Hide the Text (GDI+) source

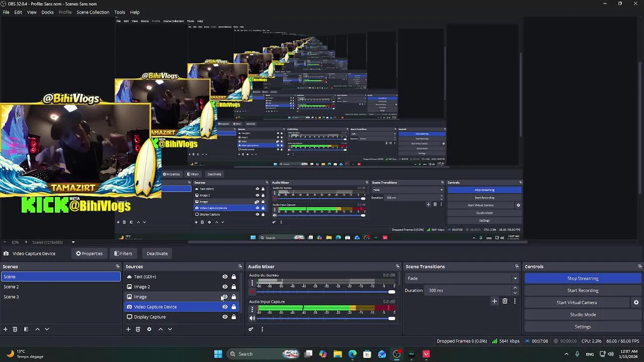[x=225, y=277]
